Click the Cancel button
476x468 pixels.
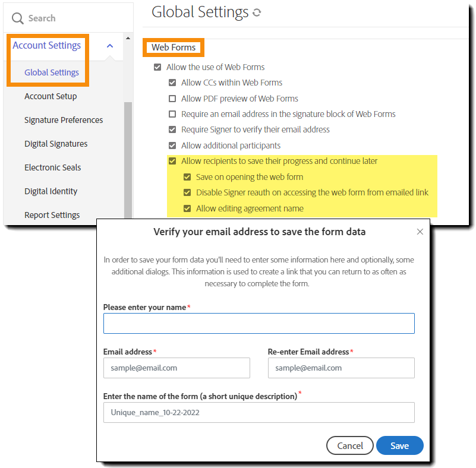coord(350,445)
